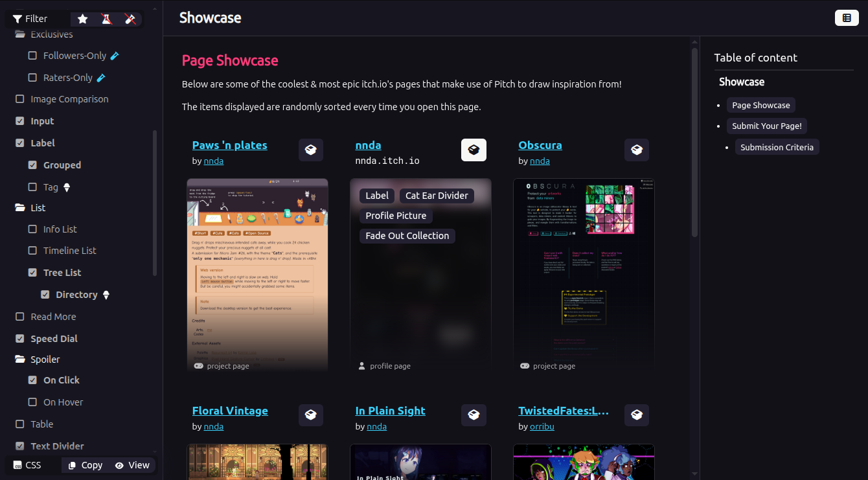Click the main content vertical scrollbar

click(x=694, y=143)
